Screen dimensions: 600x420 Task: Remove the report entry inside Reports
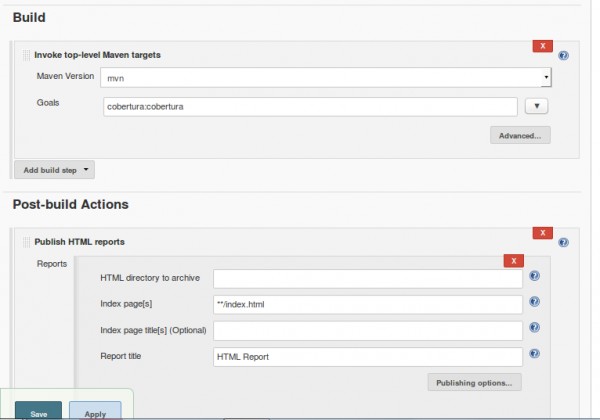[514, 260]
